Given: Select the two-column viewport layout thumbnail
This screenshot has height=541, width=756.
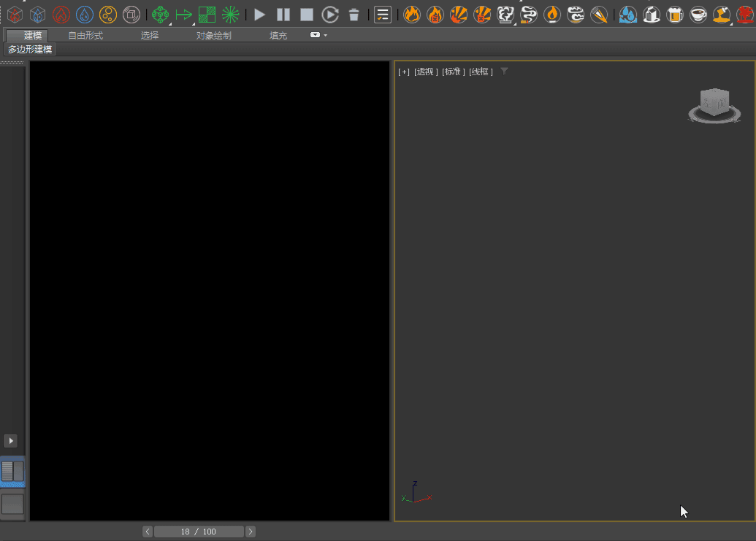Looking at the screenshot, I should point(12,471).
